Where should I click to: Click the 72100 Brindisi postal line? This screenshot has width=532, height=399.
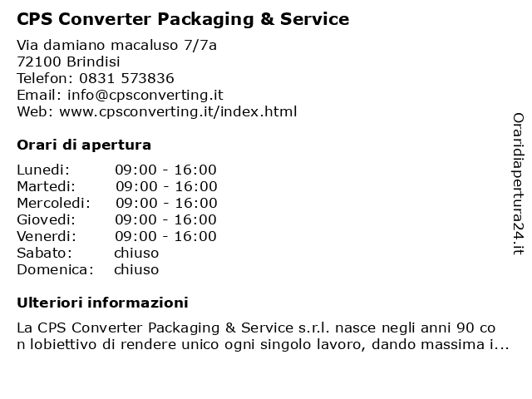[68, 62]
